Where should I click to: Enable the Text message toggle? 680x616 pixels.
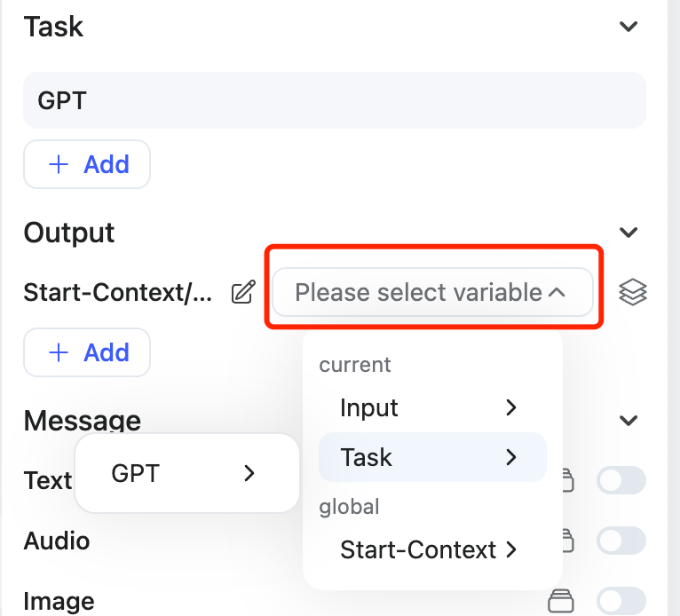(x=621, y=481)
